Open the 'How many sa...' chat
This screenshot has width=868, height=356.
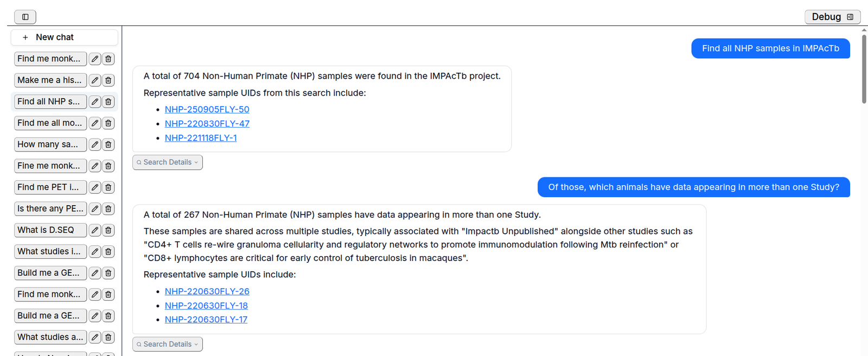(x=50, y=144)
